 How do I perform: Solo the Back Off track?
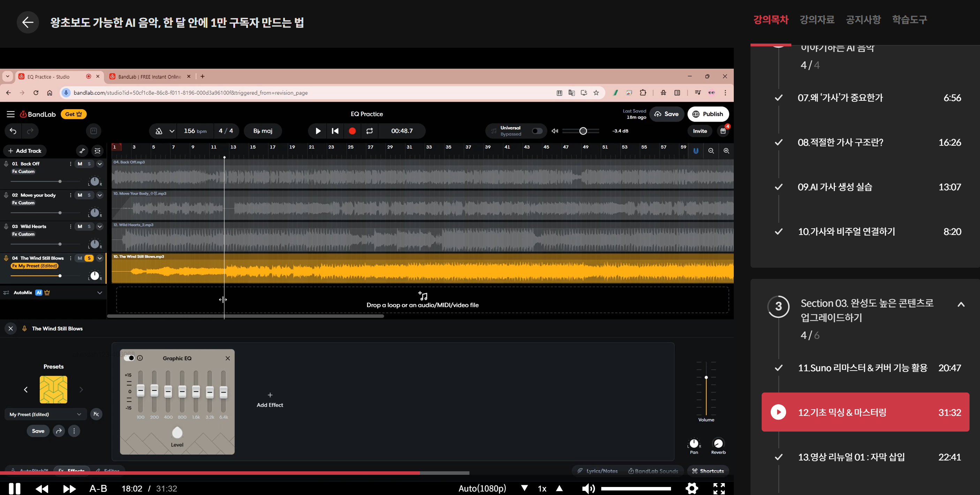tap(89, 164)
